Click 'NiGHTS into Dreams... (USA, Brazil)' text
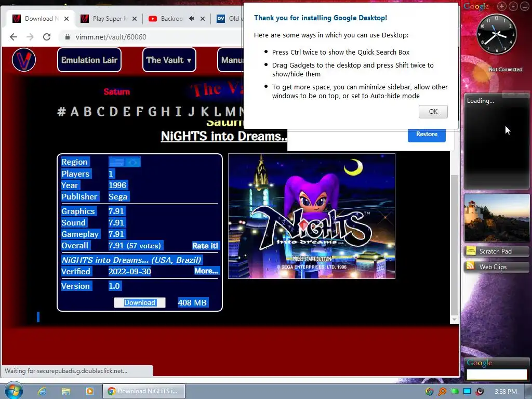Screen dimensions: 532x399 click(x=131, y=260)
